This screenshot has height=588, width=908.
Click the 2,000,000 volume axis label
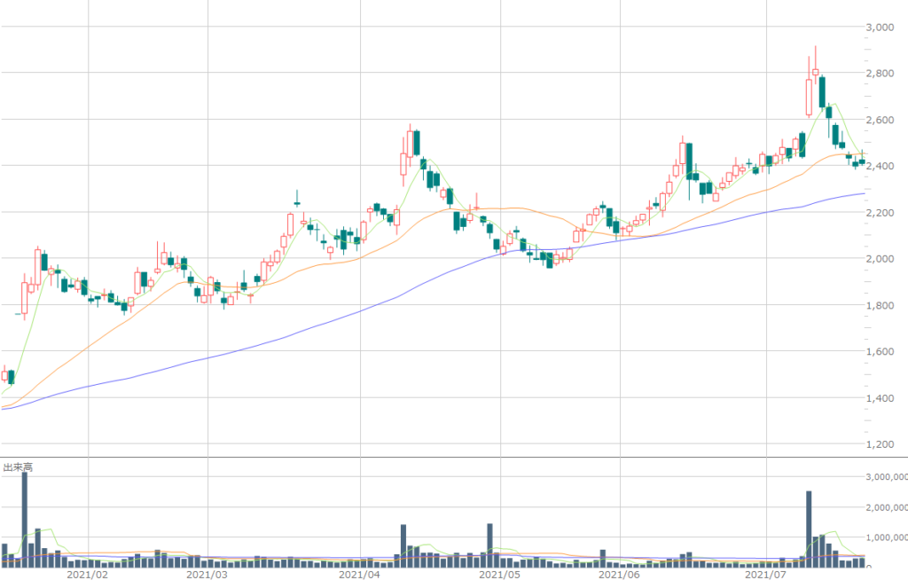[x=887, y=507]
